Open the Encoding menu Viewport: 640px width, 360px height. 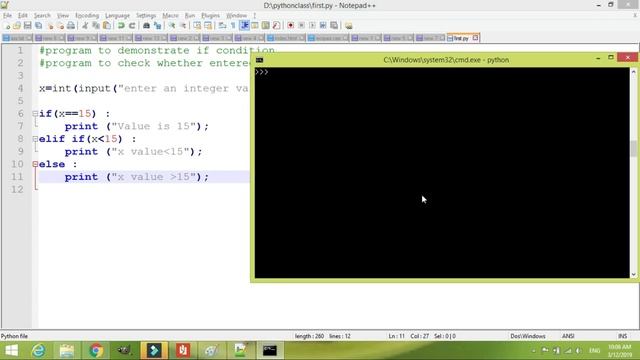pyautogui.click(x=87, y=16)
